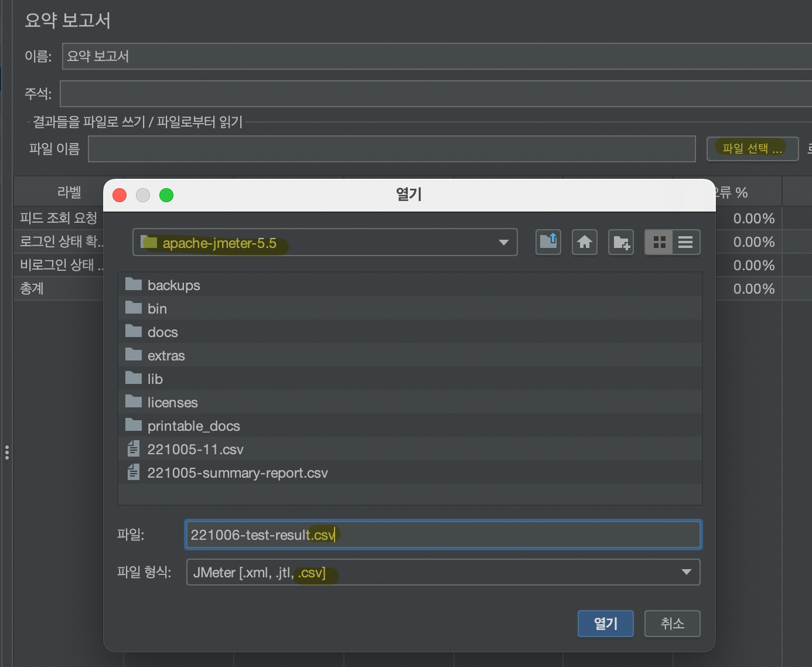Screen dimensions: 812x667
Task: Click extras folder icon
Action: 134,355
